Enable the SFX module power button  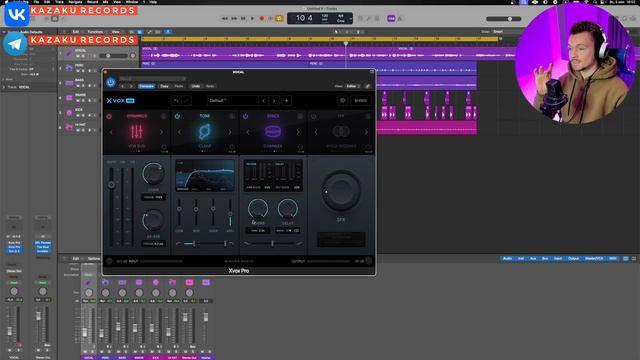[x=313, y=116]
